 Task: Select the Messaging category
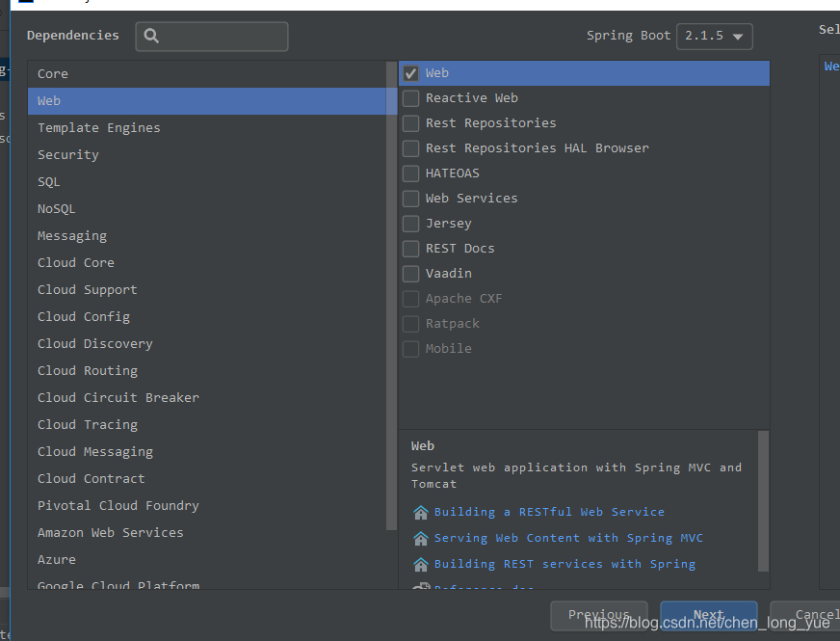[x=208, y=236]
